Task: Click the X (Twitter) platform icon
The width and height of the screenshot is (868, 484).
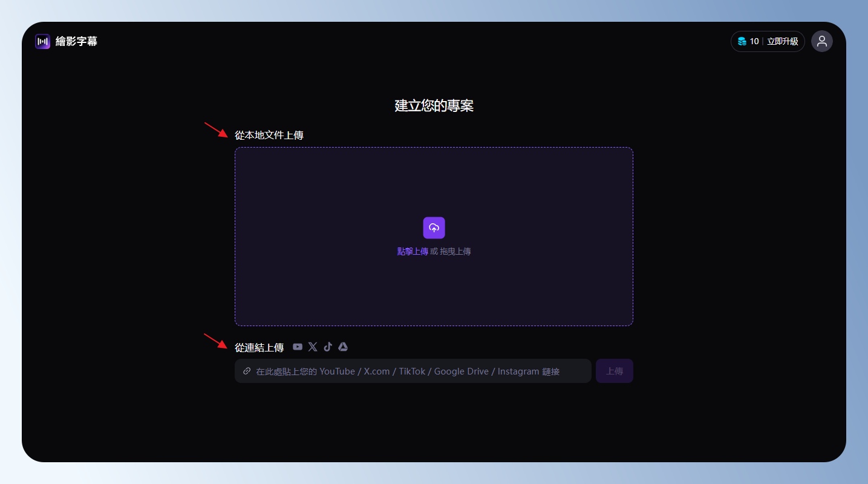Action: 313,347
